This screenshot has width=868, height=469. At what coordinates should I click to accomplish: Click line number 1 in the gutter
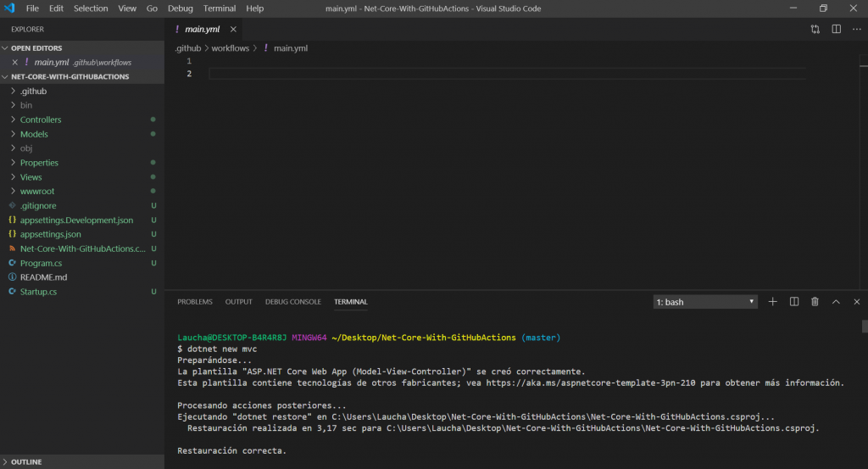click(189, 61)
